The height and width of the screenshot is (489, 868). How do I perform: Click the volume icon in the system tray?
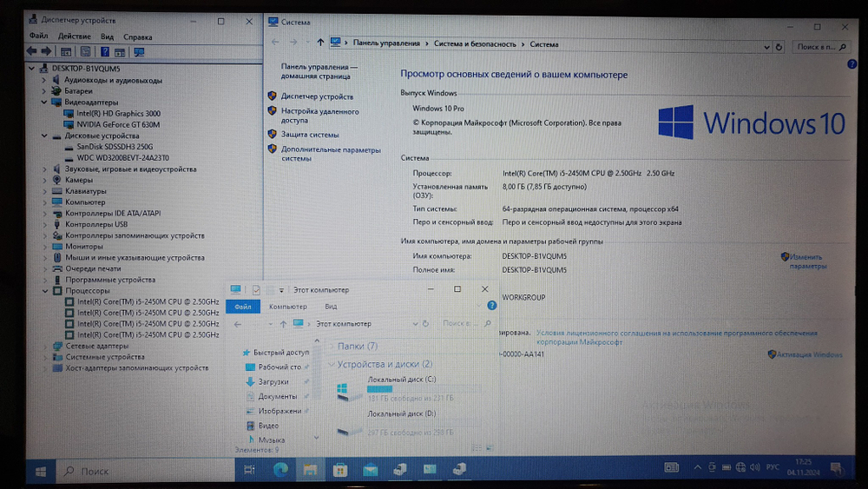(755, 467)
